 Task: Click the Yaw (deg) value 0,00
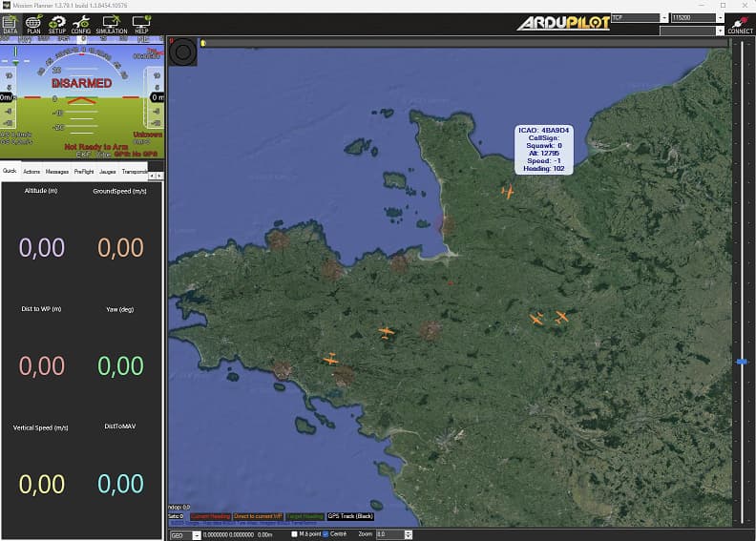click(x=120, y=365)
